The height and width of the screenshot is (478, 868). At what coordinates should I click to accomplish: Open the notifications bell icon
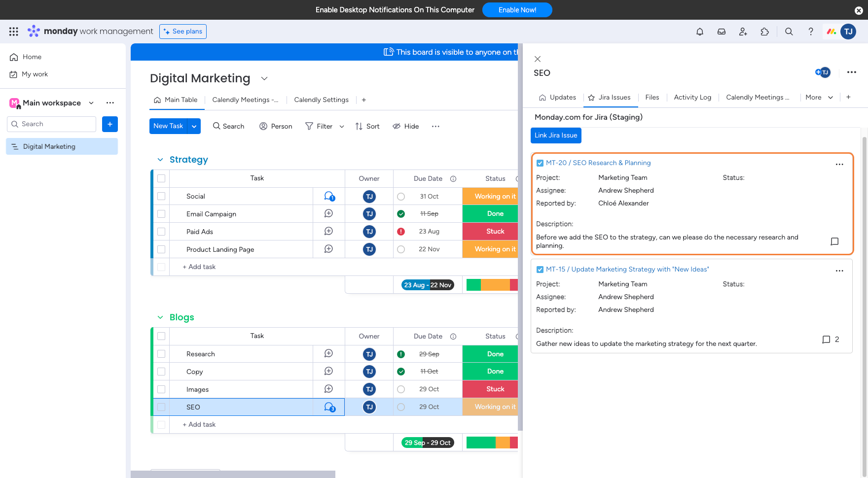click(699, 32)
